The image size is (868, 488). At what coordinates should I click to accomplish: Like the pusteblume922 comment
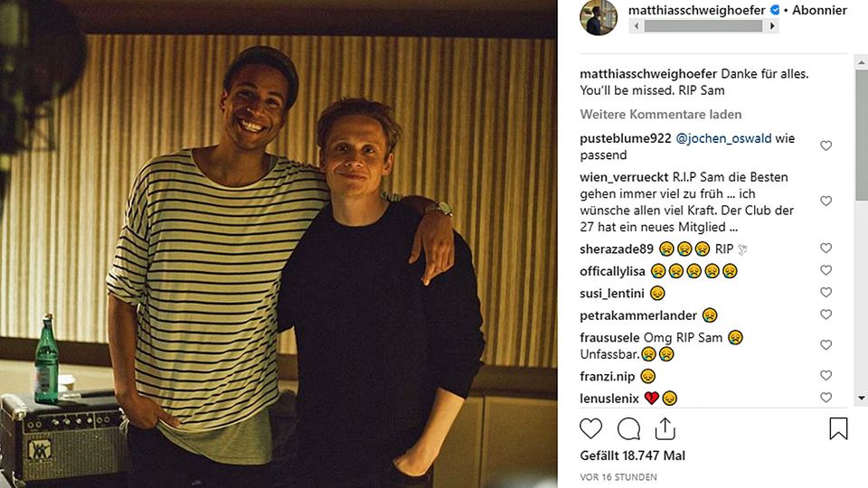click(826, 145)
